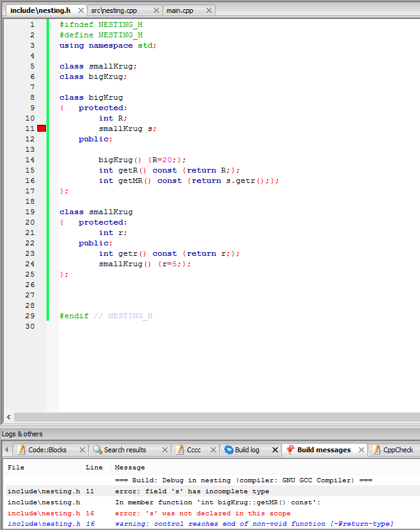The image size is (420, 530).
Task: Click the magnifier icon on Search results tab
Action: [x=97, y=450]
